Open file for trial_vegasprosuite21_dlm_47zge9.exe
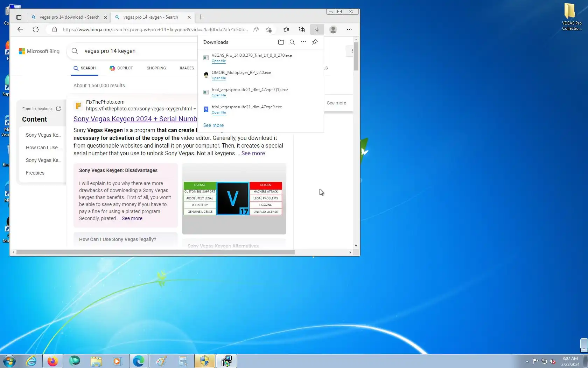The width and height of the screenshot is (588, 368). pyautogui.click(x=219, y=113)
